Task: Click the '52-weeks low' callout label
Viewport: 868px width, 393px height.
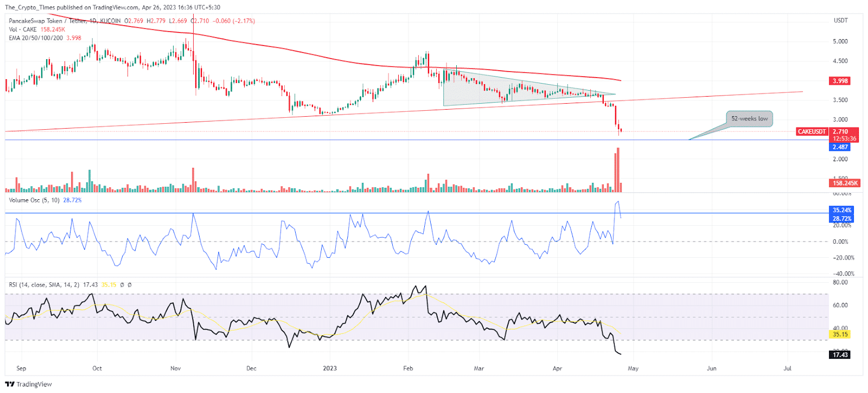Action: (749, 119)
